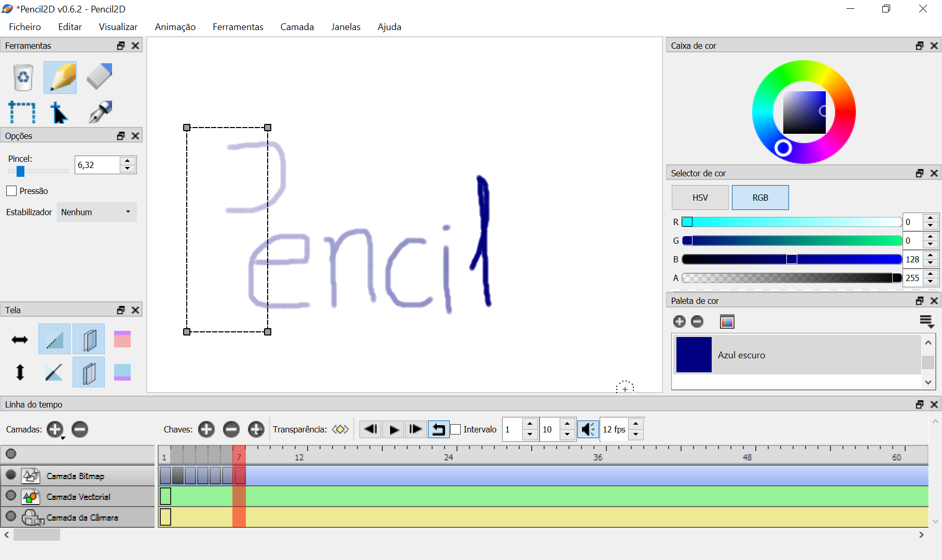Select the Azul escuro swatch
This screenshot has width=942, height=560.
797,355
